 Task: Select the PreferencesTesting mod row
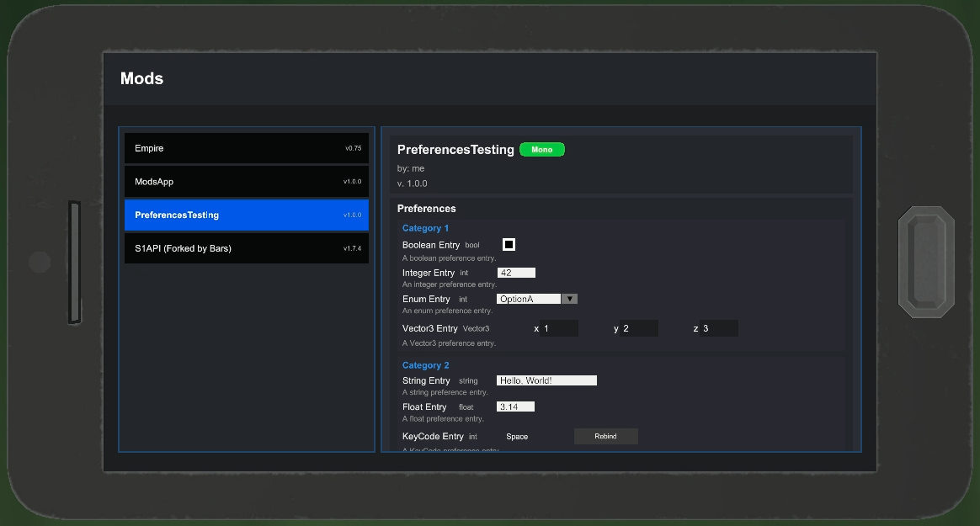pos(246,215)
